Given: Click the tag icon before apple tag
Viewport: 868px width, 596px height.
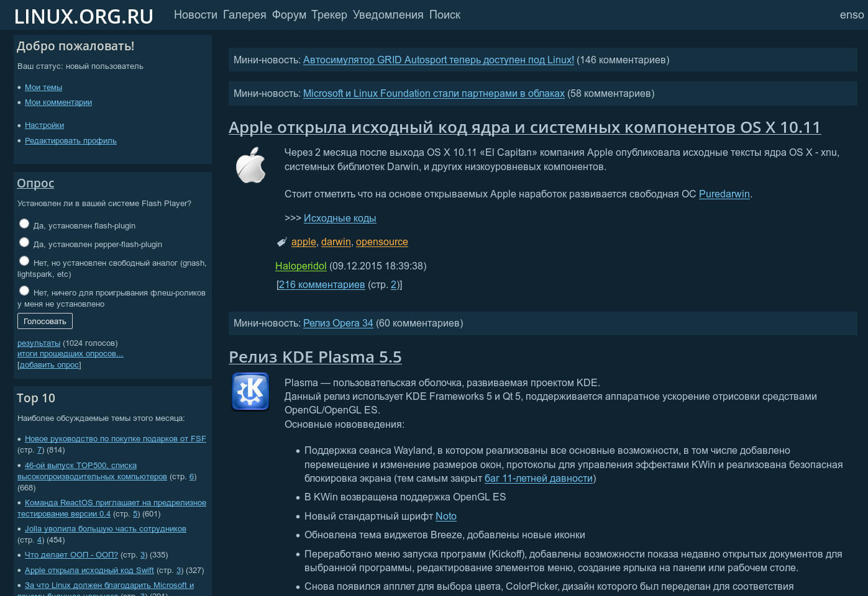Looking at the screenshot, I should 281,242.
